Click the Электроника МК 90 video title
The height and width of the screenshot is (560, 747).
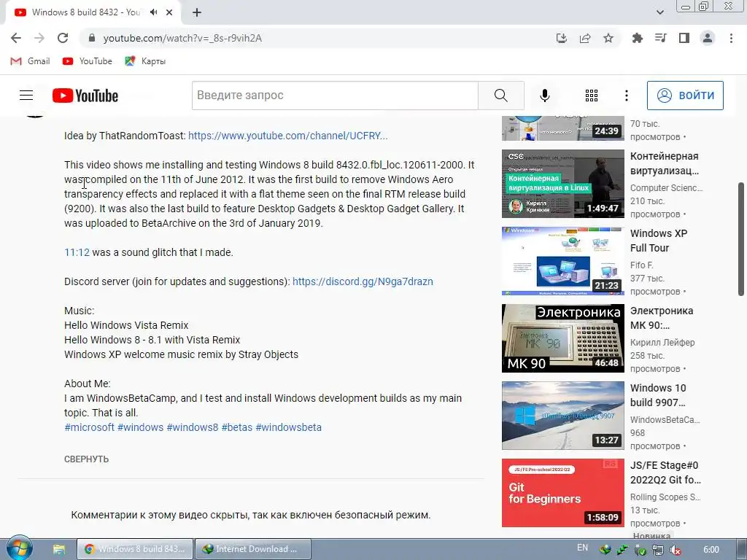pos(661,318)
